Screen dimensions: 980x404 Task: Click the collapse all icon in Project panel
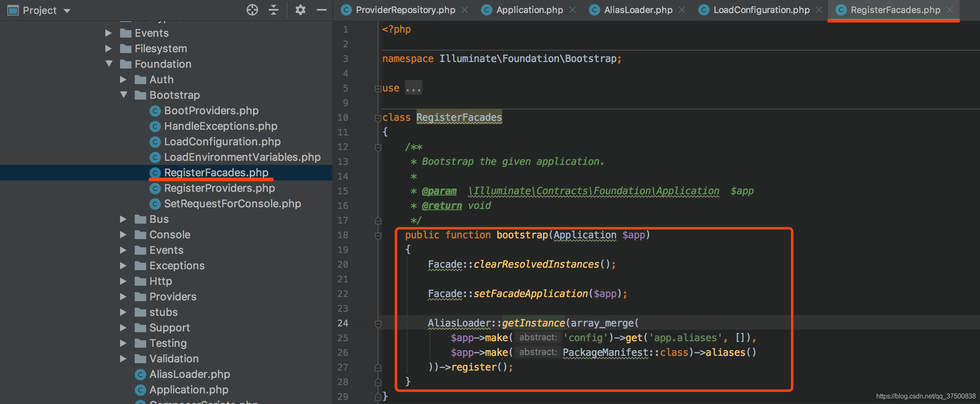pos(274,10)
